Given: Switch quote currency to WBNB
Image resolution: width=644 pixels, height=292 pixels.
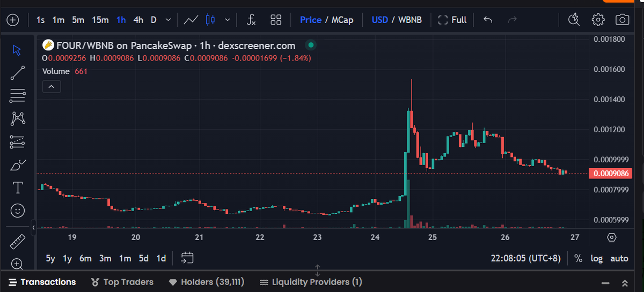Looking at the screenshot, I should click(410, 20).
